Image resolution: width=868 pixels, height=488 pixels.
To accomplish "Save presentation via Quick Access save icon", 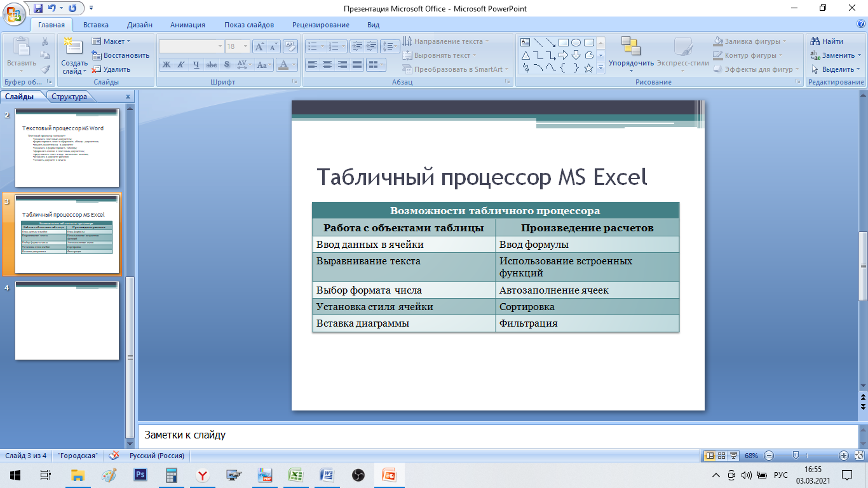I will tap(38, 8).
